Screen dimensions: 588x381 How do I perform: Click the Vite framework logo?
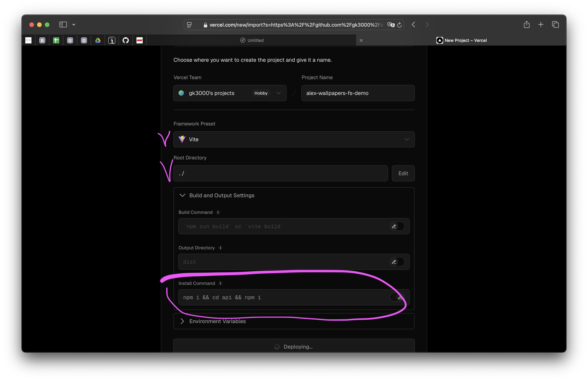(182, 139)
